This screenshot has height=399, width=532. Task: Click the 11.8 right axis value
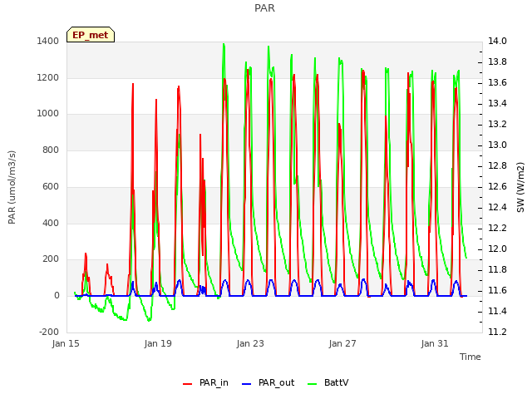click(x=497, y=269)
